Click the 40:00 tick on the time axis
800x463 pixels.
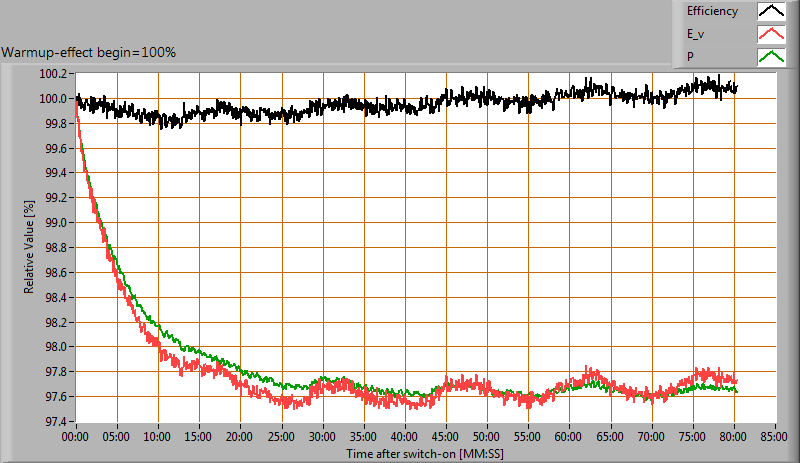coord(404,437)
